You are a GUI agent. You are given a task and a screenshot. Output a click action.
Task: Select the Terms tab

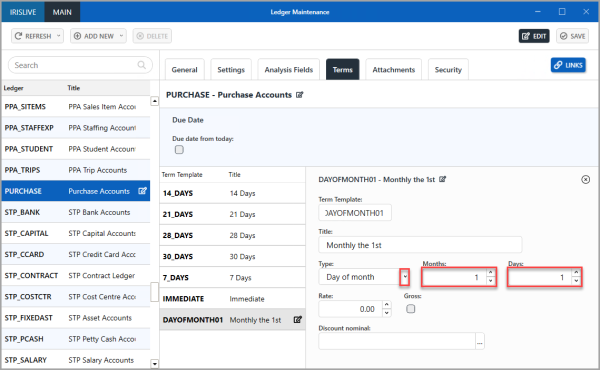(342, 70)
